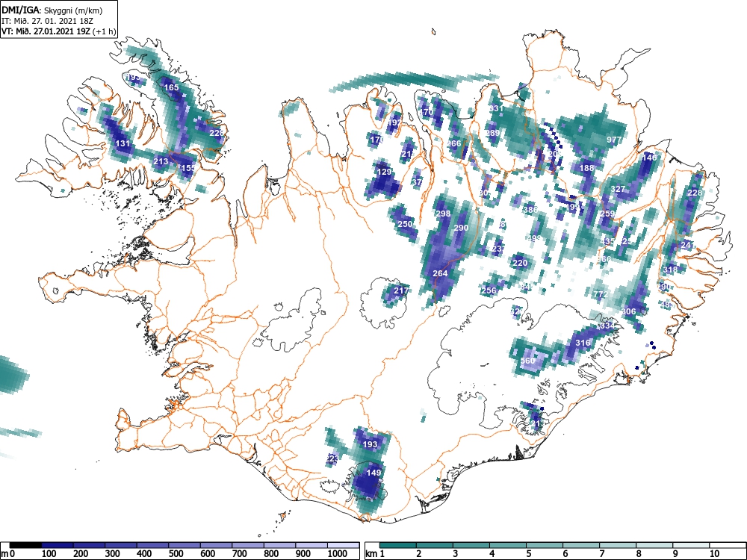The height and width of the screenshot is (560, 747).
Task: Click the dark teal 1–2 km legend swatch
Action: click(398, 545)
